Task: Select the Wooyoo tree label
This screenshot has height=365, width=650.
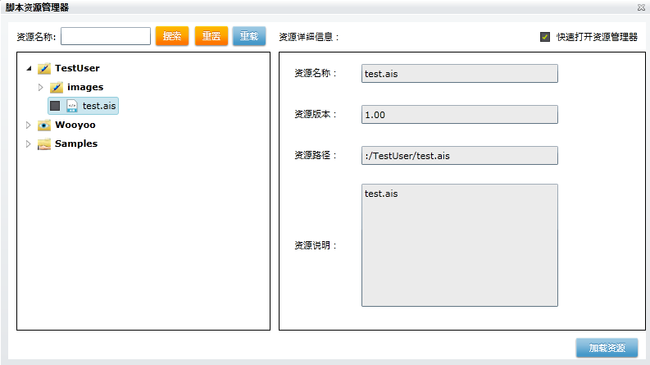Action: (75, 125)
